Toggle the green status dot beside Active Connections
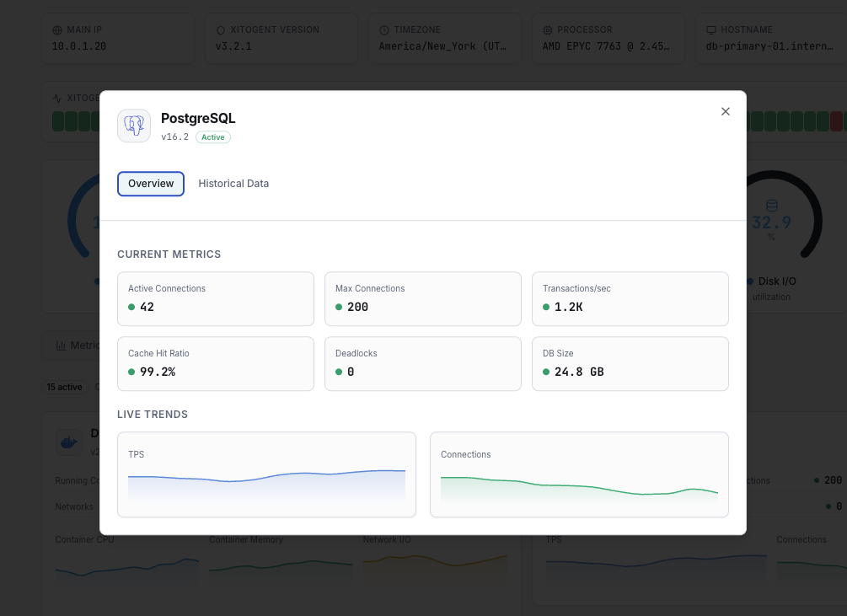Screen dimensions: 847x616 [x=131, y=307]
